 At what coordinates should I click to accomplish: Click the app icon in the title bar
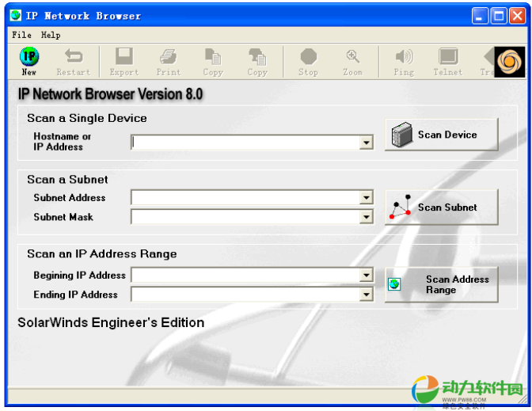tap(15, 15)
